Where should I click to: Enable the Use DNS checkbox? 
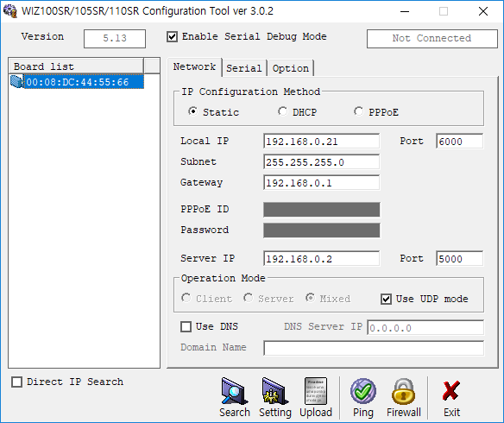186,326
